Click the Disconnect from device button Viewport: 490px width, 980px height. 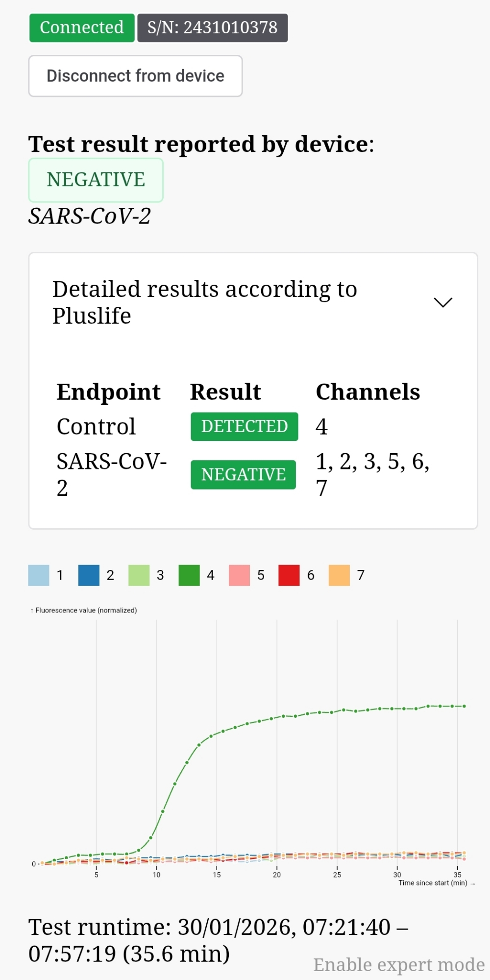point(135,76)
